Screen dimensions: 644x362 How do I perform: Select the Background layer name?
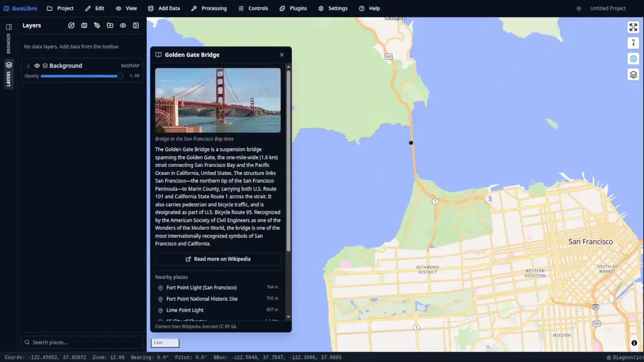pos(65,65)
